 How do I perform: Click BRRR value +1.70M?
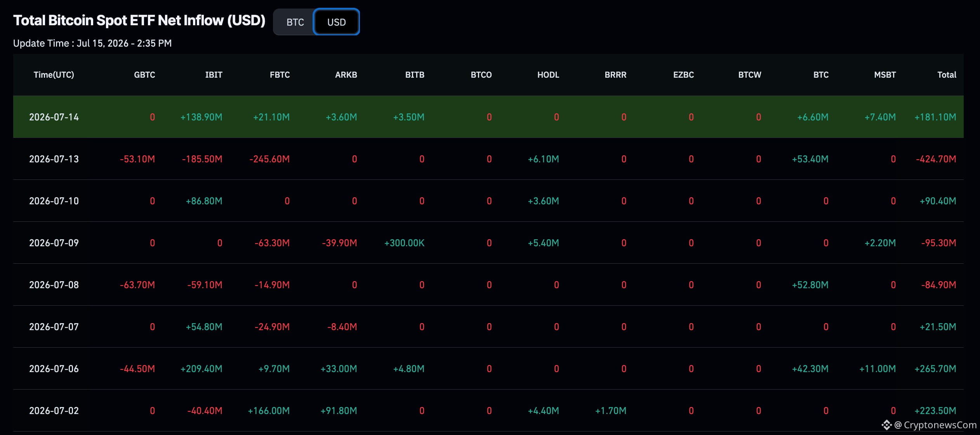click(611, 411)
